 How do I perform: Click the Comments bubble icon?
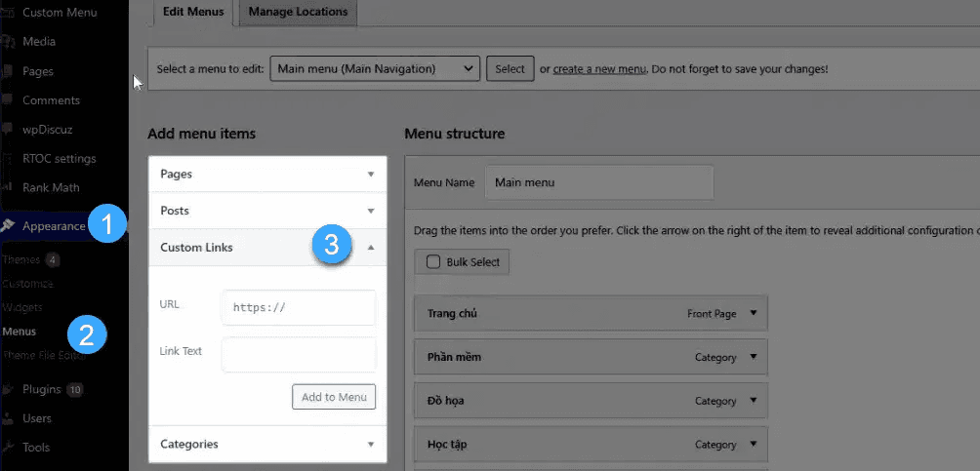(x=8, y=99)
